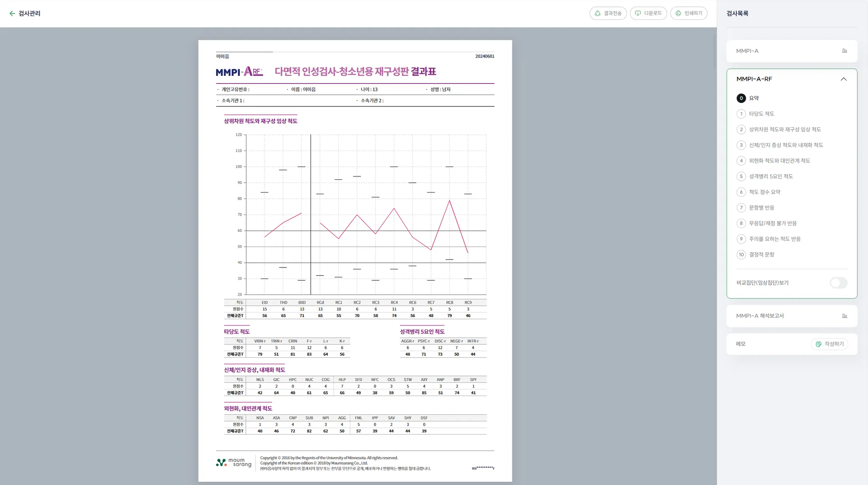Click the chart icon on MMPI-A row

point(844,51)
